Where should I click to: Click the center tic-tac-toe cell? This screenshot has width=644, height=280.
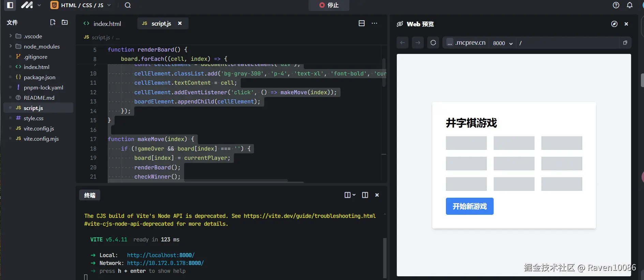514,164
